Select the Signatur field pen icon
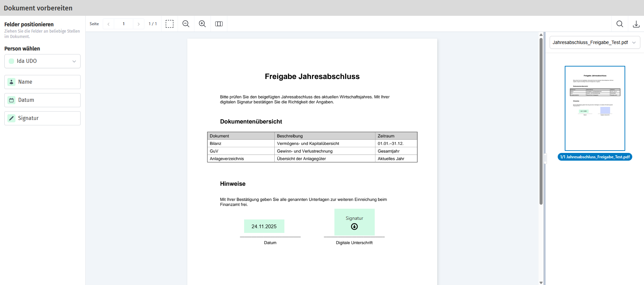Viewport: 644px width, 285px height. pos(11,118)
